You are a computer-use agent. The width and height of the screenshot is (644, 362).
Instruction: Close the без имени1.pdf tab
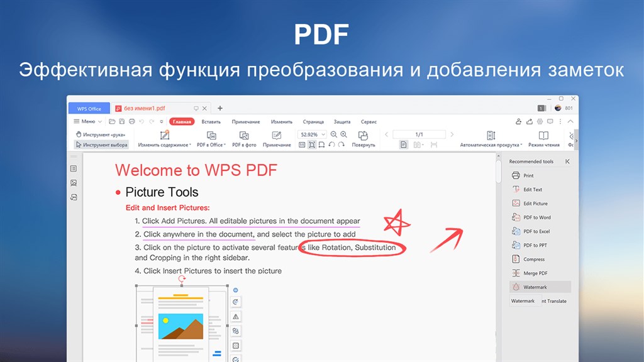point(204,108)
